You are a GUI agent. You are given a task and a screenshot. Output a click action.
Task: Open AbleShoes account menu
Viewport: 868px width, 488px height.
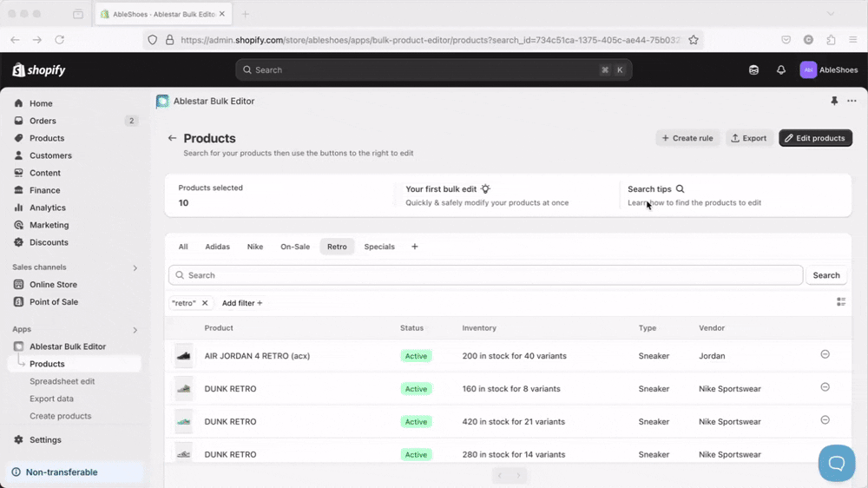(x=829, y=69)
